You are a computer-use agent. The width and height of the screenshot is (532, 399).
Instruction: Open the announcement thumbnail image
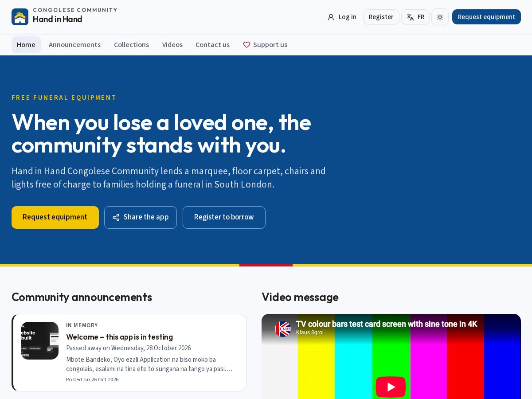point(39,340)
